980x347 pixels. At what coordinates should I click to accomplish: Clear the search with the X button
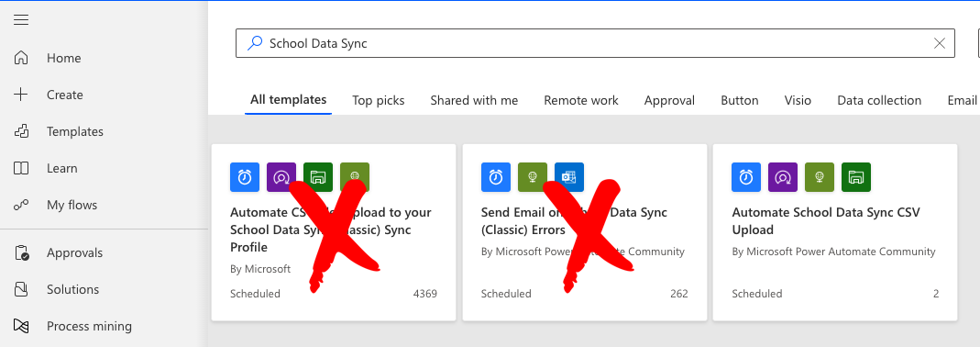(939, 43)
